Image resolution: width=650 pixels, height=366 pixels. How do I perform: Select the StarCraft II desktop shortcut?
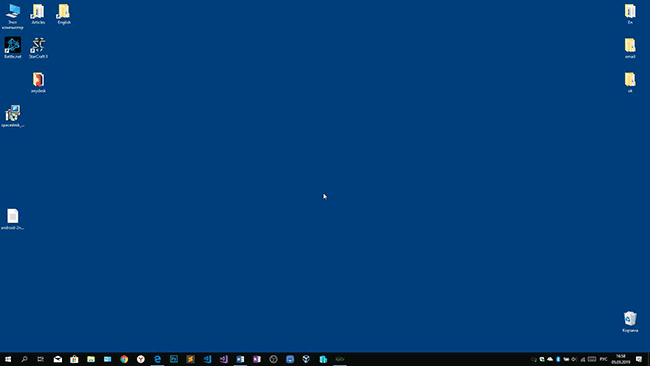[x=38, y=48]
